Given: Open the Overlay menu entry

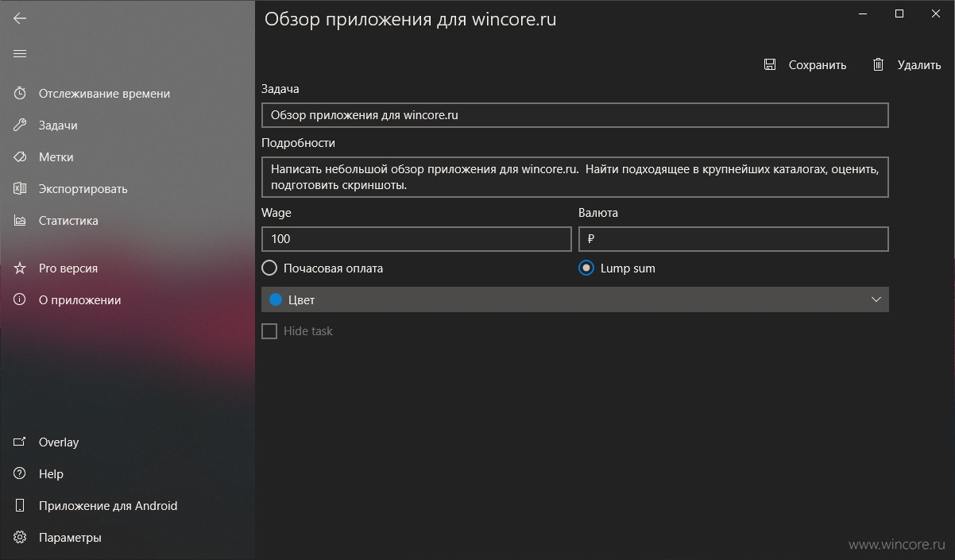Looking at the screenshot, I should pos(59,442).
